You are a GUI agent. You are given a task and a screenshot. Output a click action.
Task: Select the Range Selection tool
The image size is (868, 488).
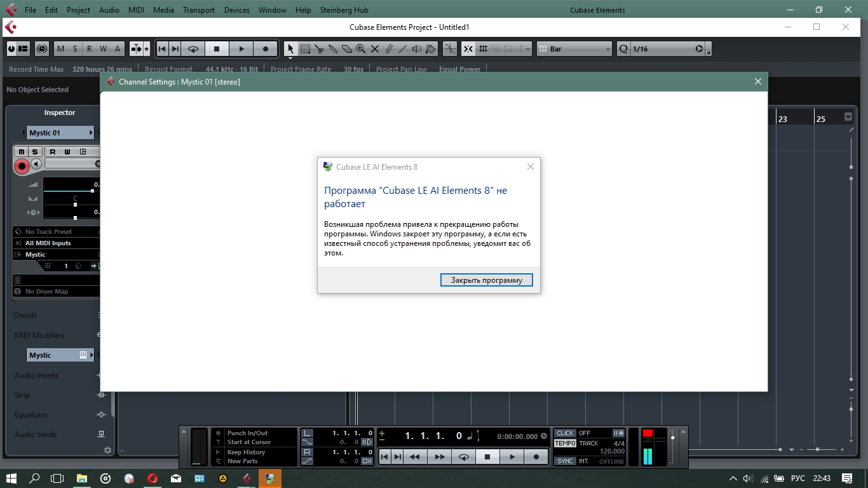(305, 49)
